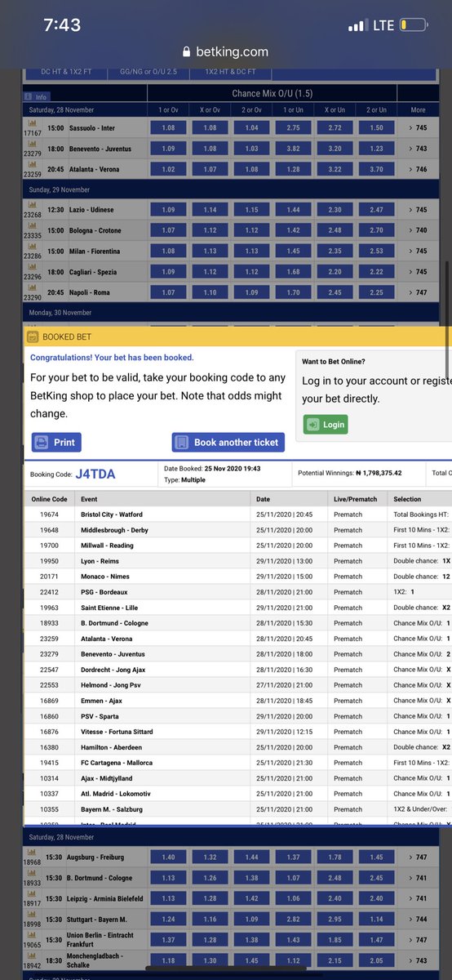Screen dimensions: 452x980
Task: Click the green Login button
Action: click(x=325, y=425)
